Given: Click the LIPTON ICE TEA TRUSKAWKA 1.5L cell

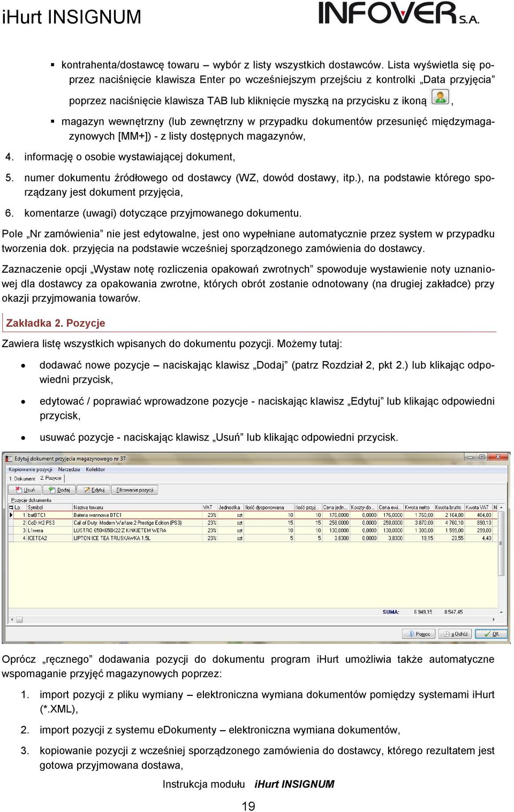Looking at the screenshot, I should [x=137, y=538].
